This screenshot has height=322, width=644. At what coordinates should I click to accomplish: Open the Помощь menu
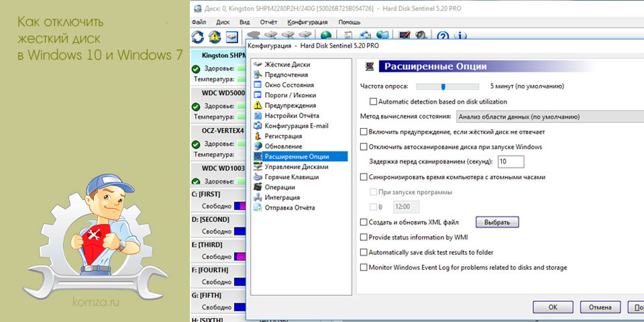(349, 22)
